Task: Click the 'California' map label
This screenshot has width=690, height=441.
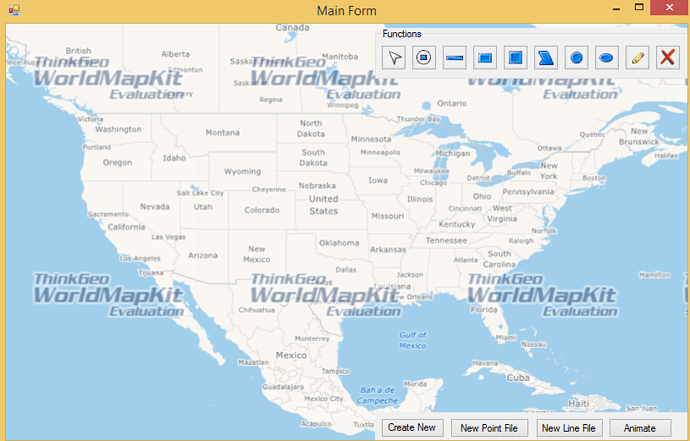Action: [x=126, y=227]
